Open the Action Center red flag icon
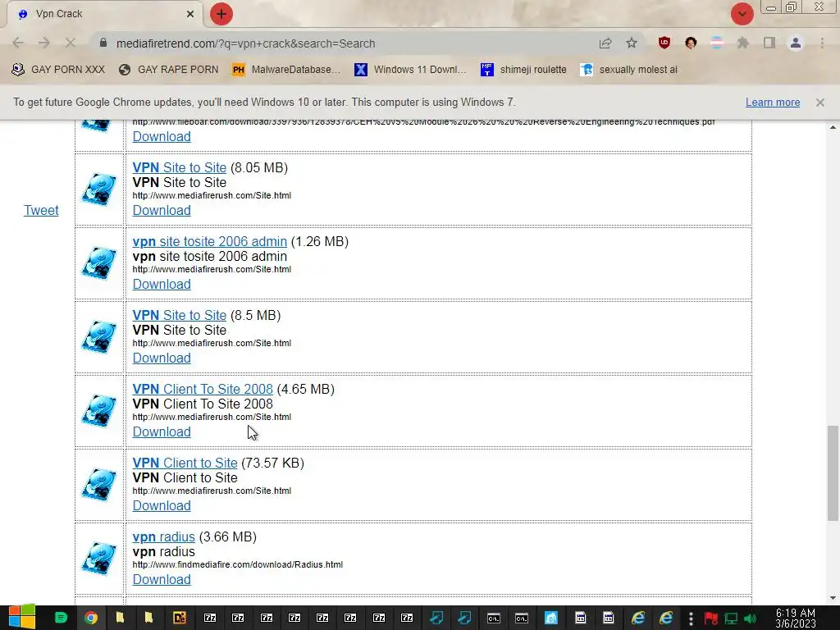 [x=711, y=619]
